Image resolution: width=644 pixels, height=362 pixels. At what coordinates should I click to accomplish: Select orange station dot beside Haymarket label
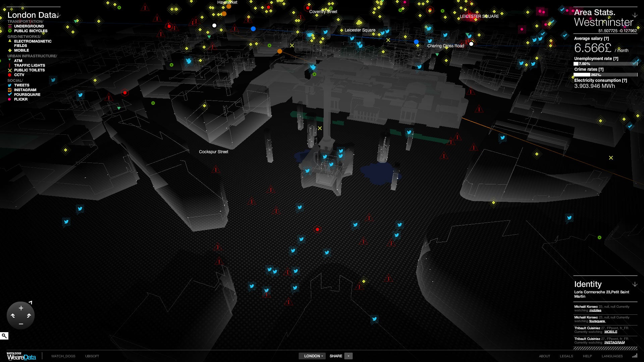pos(229,6)
